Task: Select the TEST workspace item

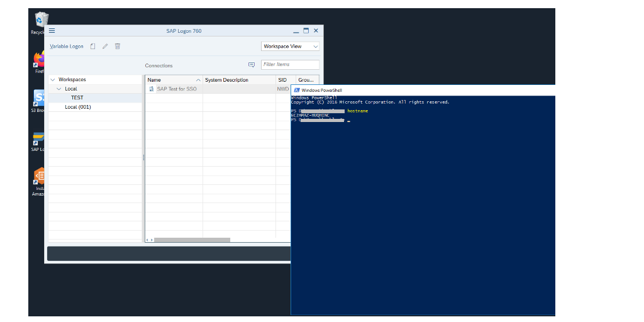Action: [77, 97]
